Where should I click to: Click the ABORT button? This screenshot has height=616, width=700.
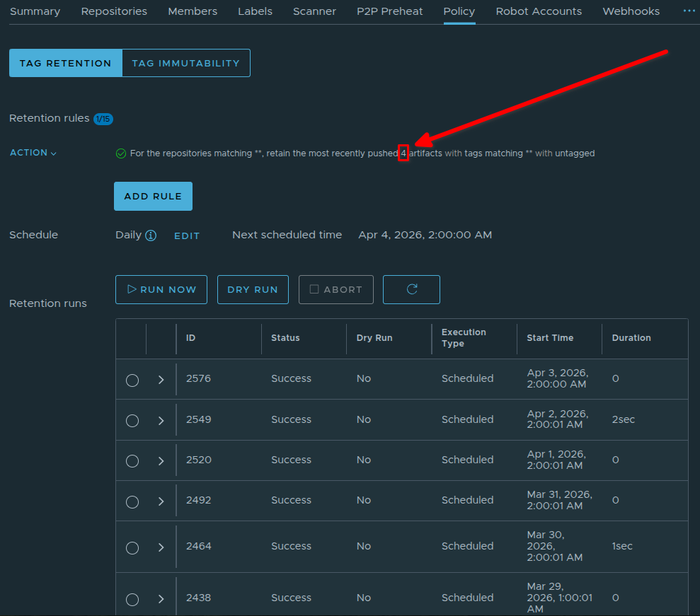pos(336,289)
